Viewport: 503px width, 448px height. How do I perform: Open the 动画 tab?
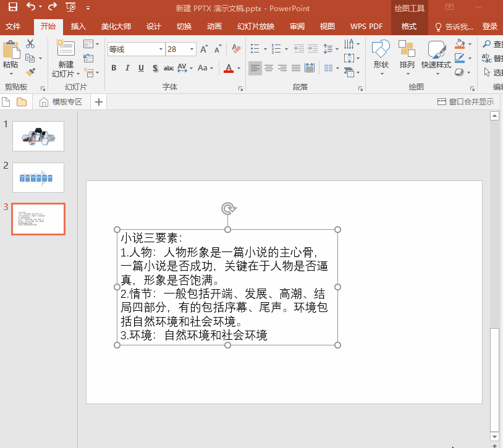tap(214, 27)
